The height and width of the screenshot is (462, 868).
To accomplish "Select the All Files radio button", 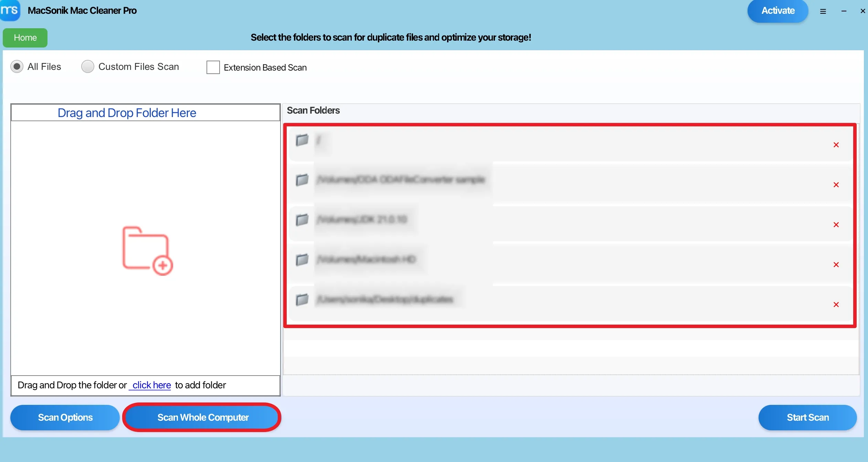I will 17,66.
